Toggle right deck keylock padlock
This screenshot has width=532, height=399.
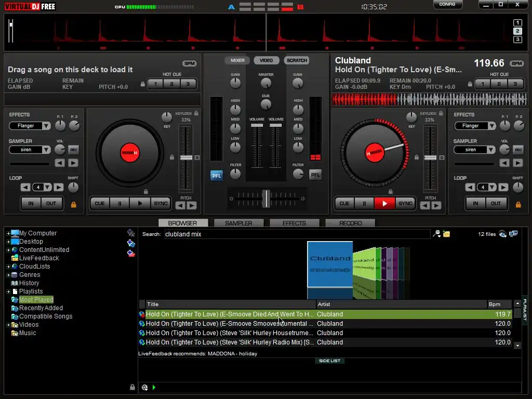click(441, 113)
